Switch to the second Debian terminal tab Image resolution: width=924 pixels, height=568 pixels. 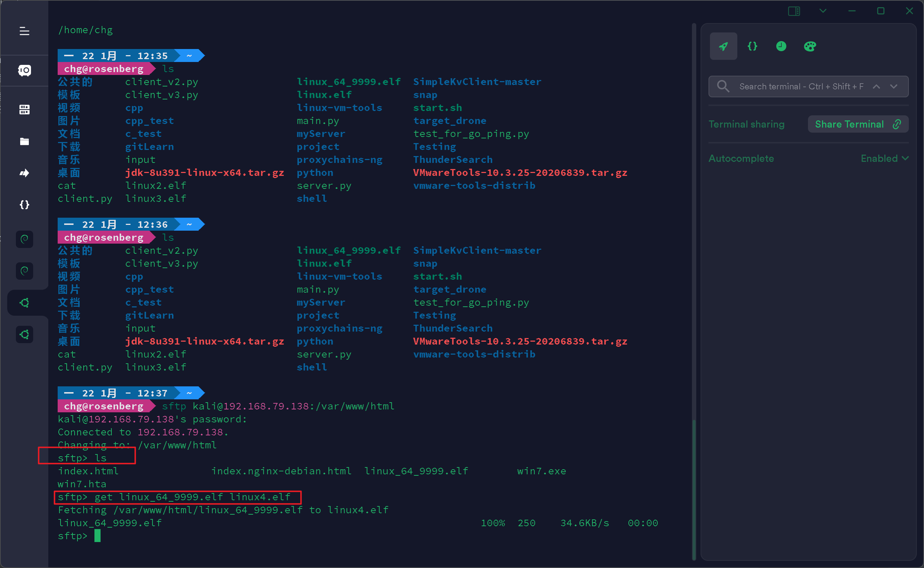pyautogui.click(x=25, y=271)
